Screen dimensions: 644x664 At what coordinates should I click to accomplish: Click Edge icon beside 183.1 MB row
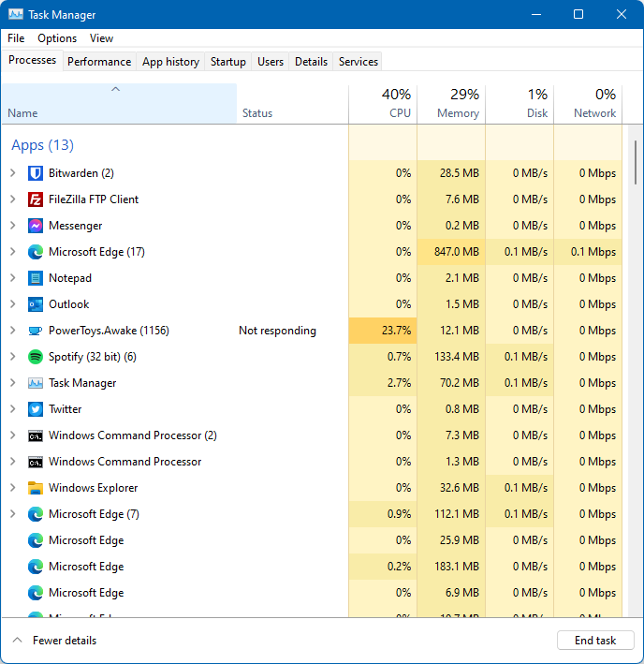click(x=36, y=567)
